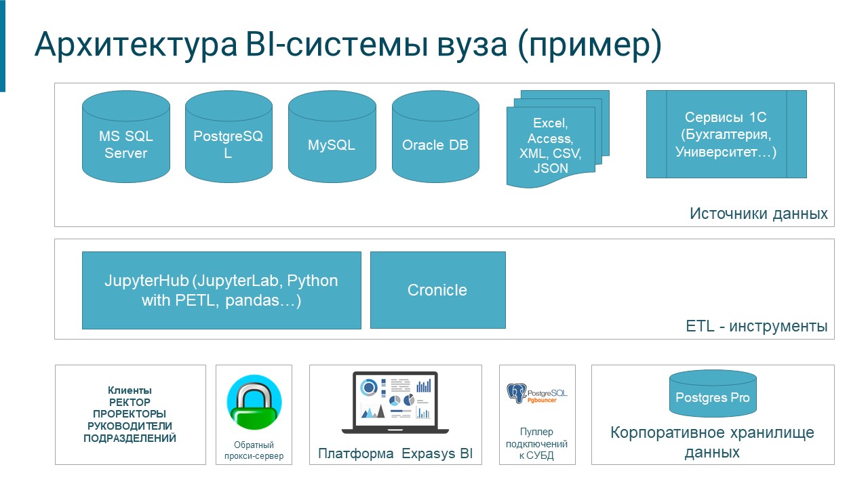Click the Корпоративное хранилище данных text

pos(712,442)
